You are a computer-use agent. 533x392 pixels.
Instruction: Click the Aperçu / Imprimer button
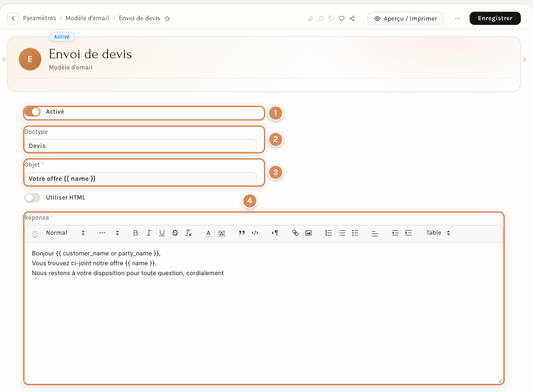[x=405, y=18]
